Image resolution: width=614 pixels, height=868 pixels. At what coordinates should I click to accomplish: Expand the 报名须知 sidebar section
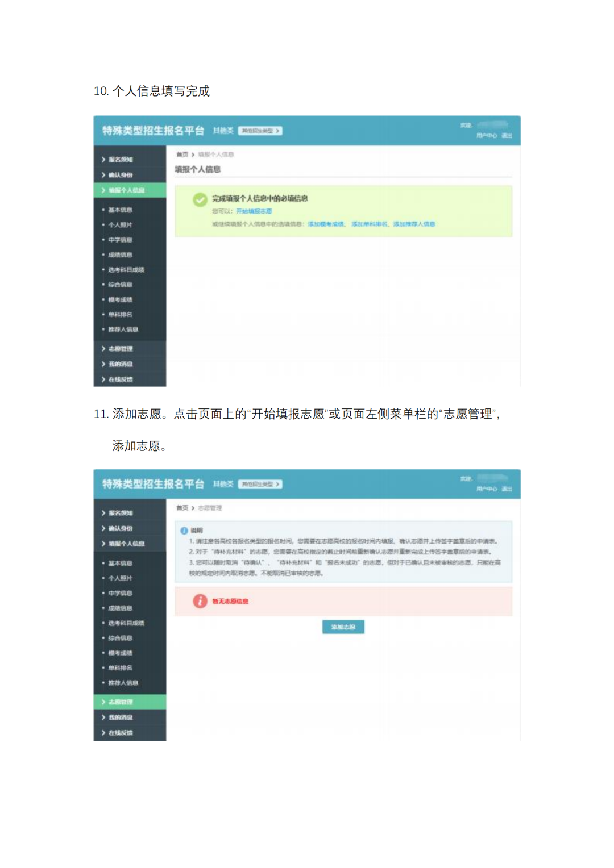[x=119, y=160]
